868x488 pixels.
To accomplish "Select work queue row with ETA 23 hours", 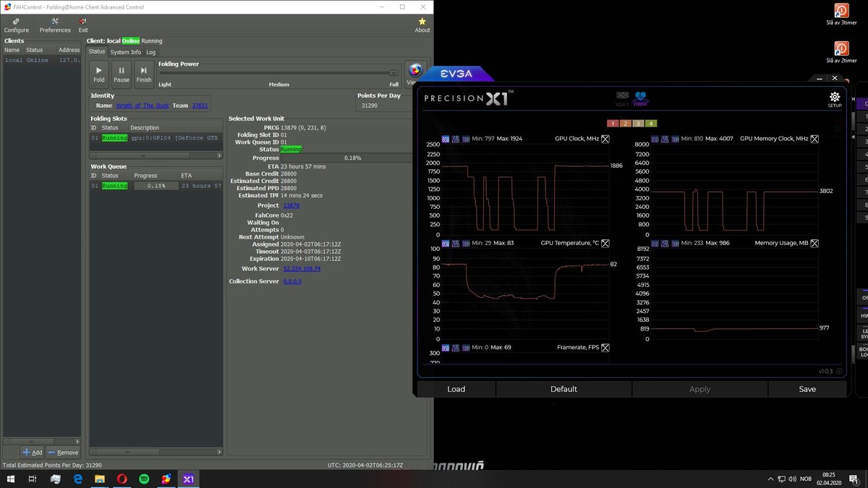I will point(156,186).
